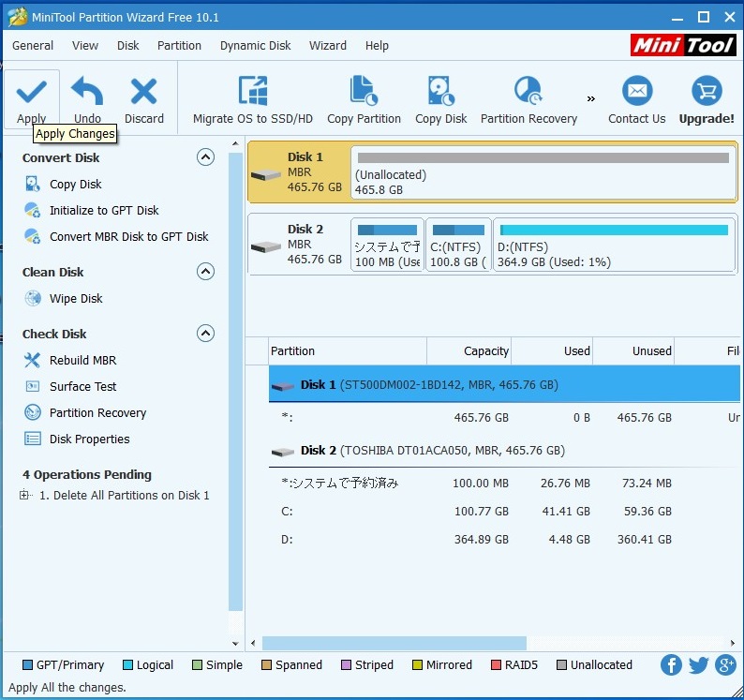Open the Disk menu
Image resolution: width=744 pixels, height=700 pixels.
point(128,46)
